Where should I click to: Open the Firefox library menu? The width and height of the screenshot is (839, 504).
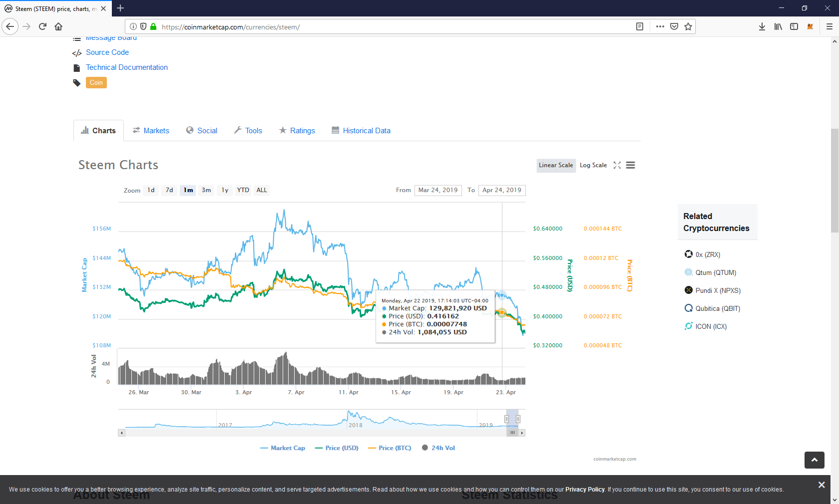click(x=778, y=26)
